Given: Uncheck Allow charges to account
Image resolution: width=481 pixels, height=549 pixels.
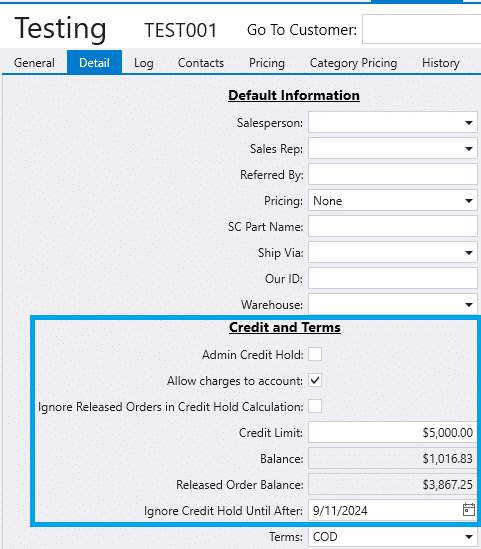Looking at the screenshot, I should point(315,380).
